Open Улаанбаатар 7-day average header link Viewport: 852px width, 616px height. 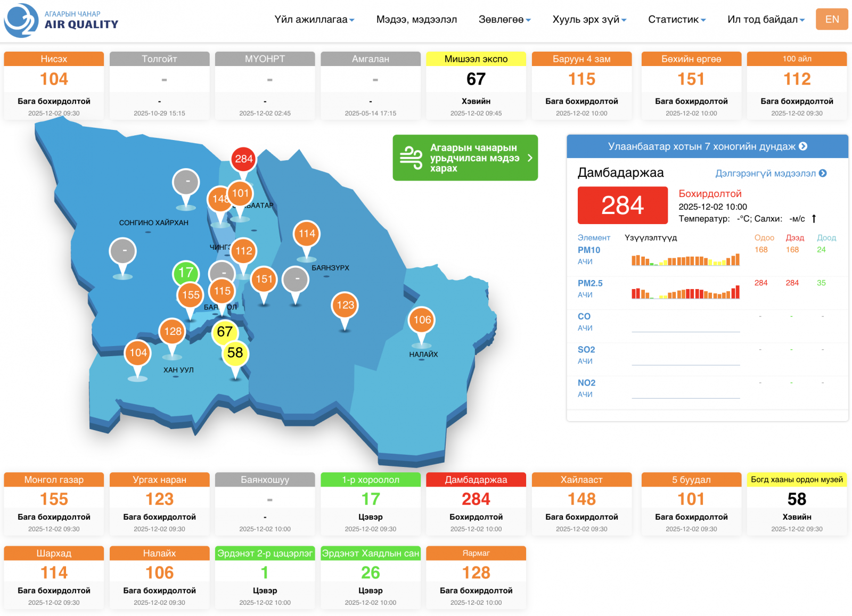pyautogui.click(x=707, y=146)
